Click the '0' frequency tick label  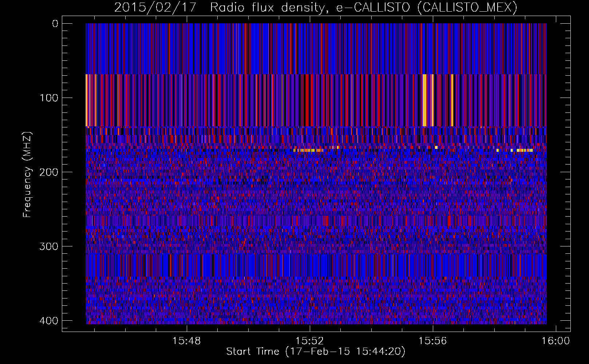coord(55,24)
